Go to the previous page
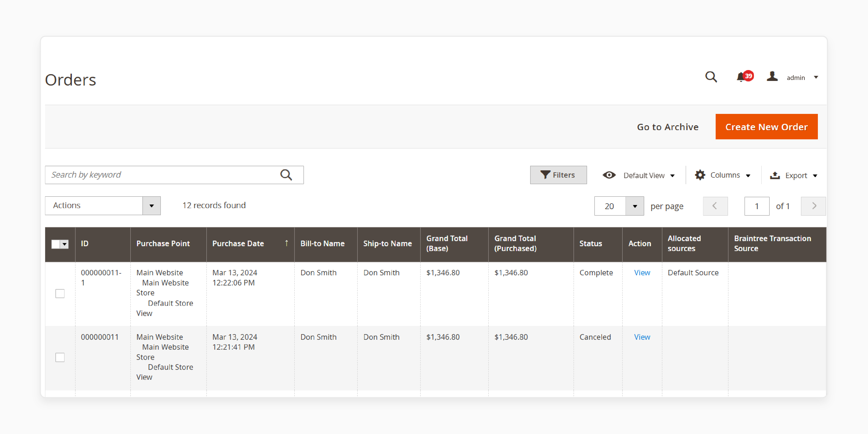 pos(715,206)
